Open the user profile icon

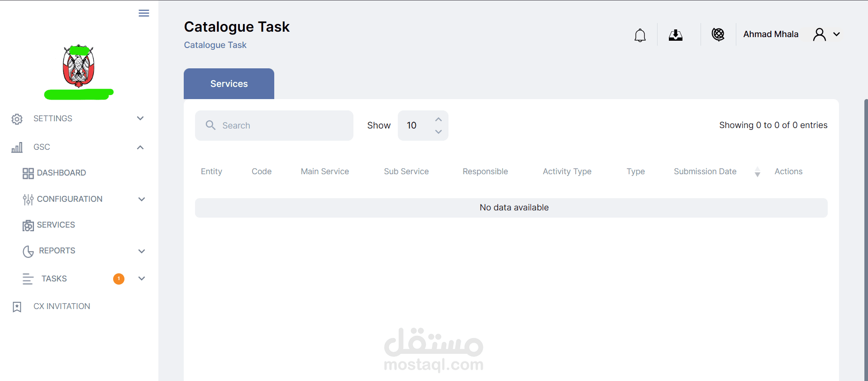(820, 34)
